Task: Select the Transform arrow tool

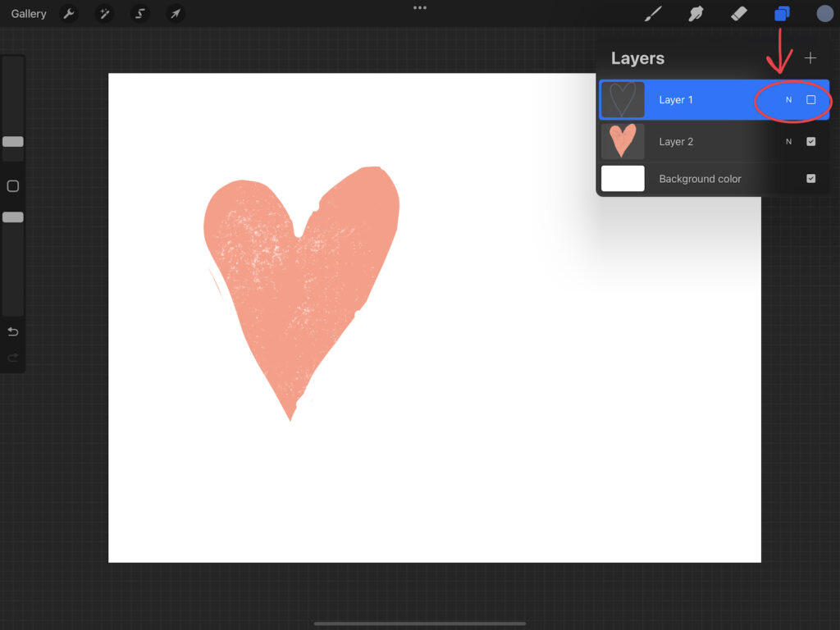Action: point(175,14)
